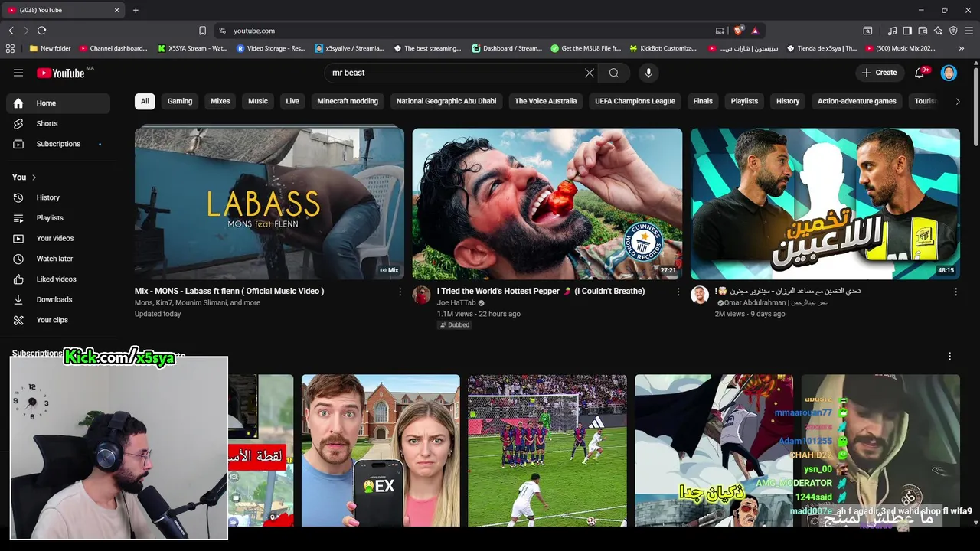Open Your videos in the sidebar
Image resolution: width=980 pixels, height=551 pixels.
click(58, 238)
